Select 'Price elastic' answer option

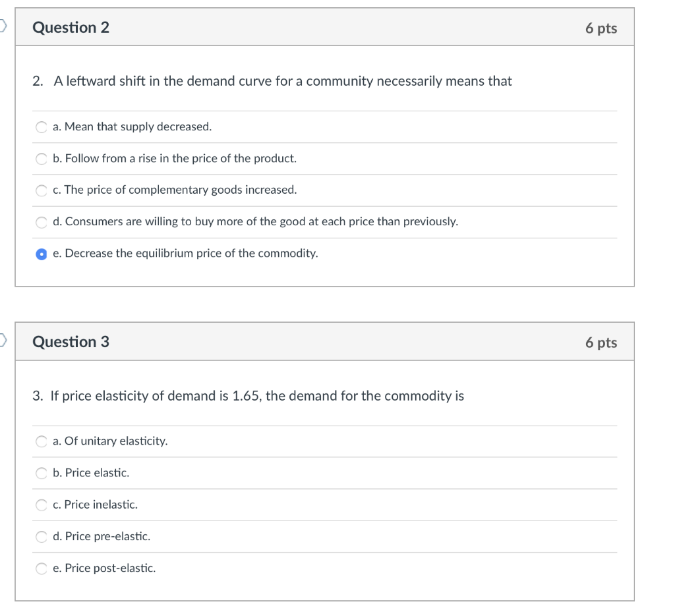41,473
